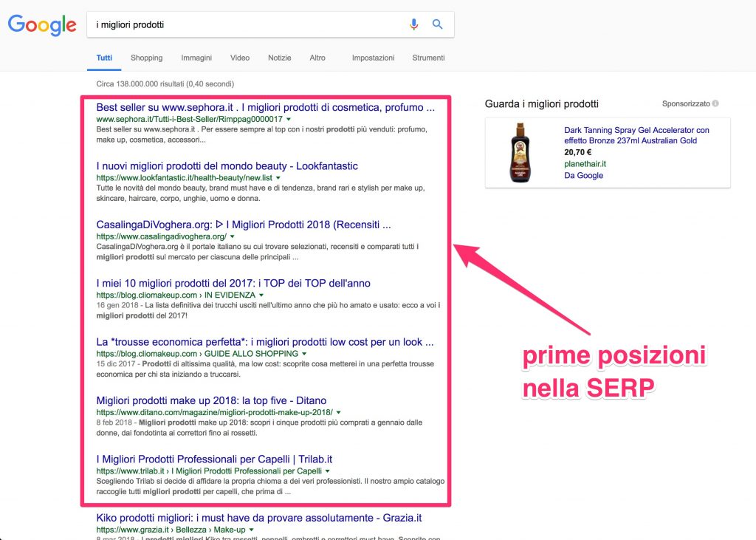This screenshot has width=756, height=540.
Task: Open Strumenti search tools
Action: click(x=428, y=58)
